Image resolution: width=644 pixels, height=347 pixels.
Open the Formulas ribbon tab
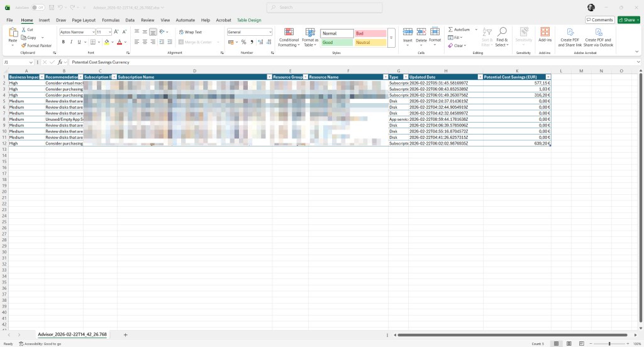[x=111, y=20]
